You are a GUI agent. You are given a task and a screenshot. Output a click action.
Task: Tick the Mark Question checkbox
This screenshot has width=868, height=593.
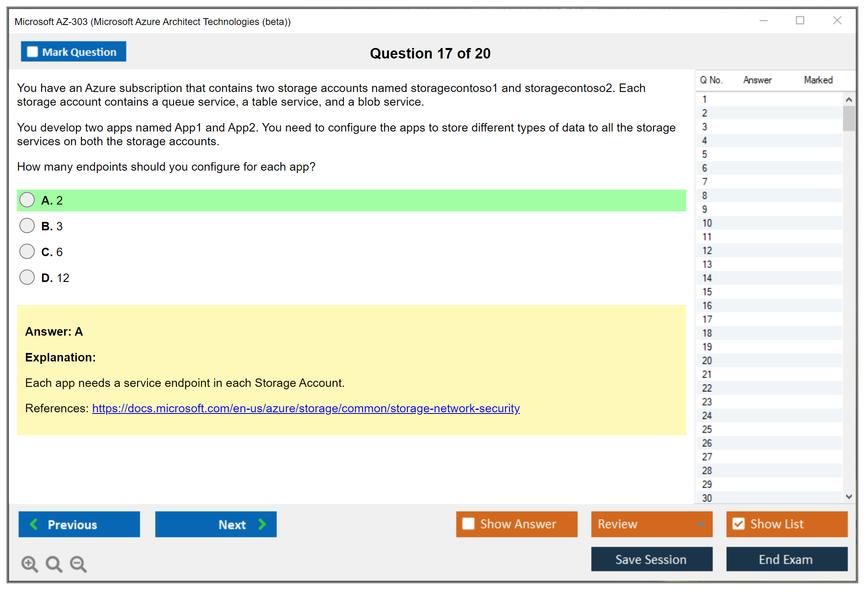(x=32, y=52)
